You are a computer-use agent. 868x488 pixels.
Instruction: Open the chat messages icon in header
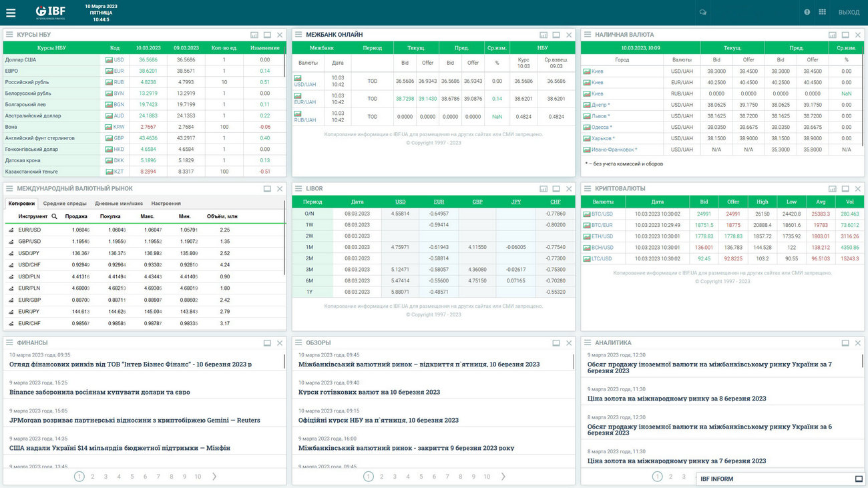coord(702,12)
